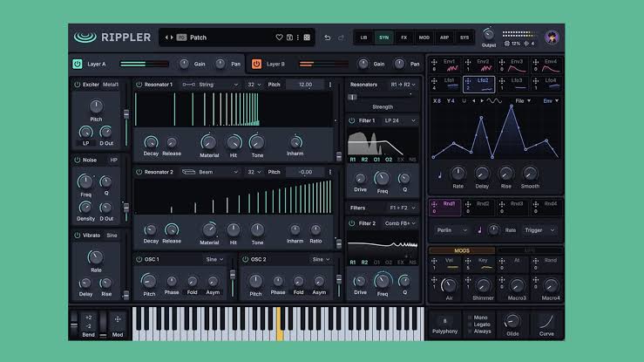
Task: Toggle Resonator 1 power switch
Action: (x=139, y=85)
